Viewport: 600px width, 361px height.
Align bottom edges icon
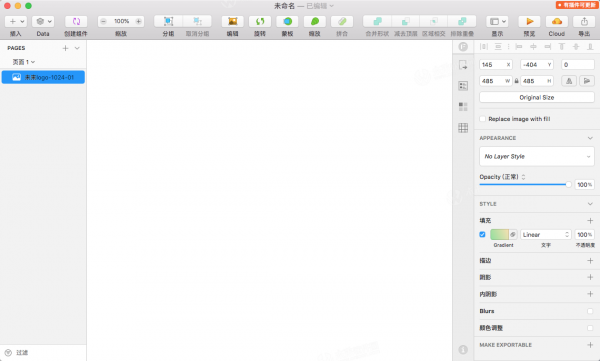point(590,47)
